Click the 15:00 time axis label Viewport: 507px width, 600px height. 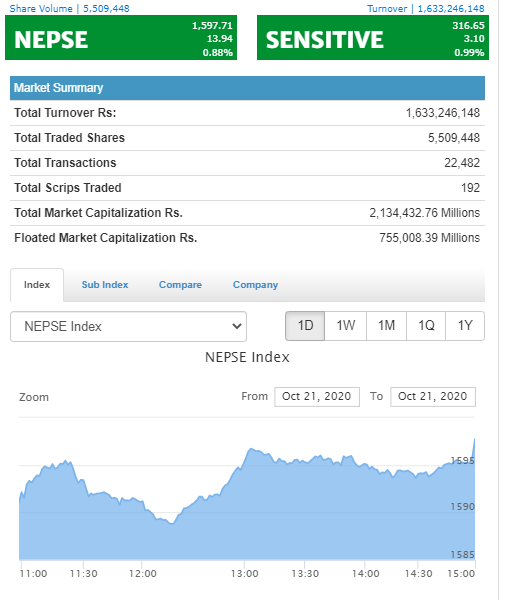pyautogui.click(x=461, y=574)
